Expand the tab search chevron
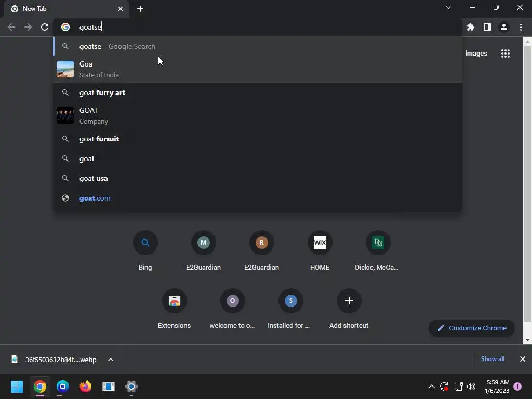Viewport: 532px width, 399px height. coord(448,7)
